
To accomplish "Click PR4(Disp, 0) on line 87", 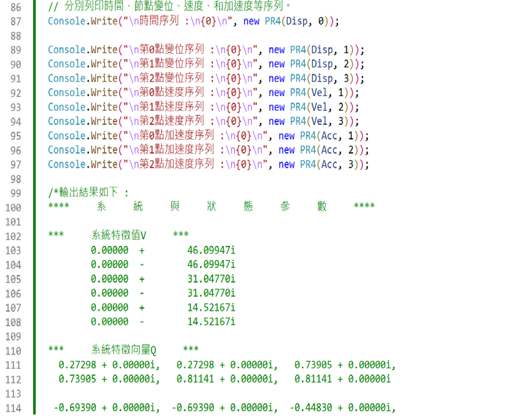I will pos(299,21).
